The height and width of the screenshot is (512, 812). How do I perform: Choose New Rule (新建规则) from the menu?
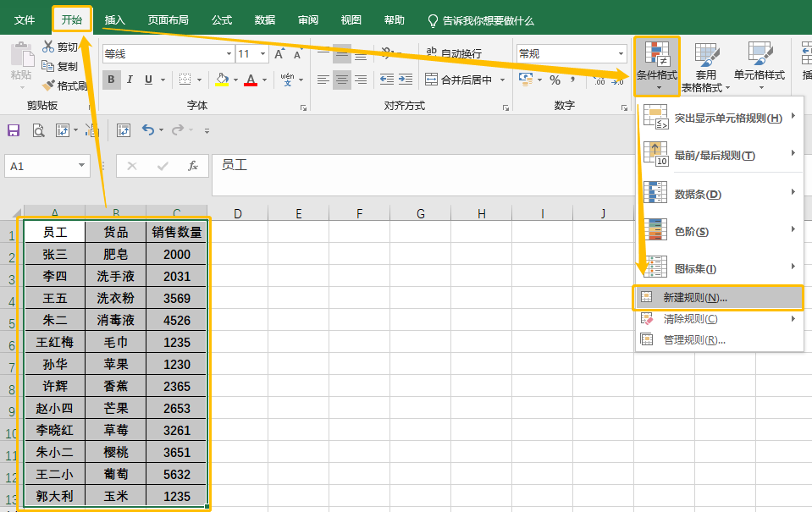tap(719, 298)
